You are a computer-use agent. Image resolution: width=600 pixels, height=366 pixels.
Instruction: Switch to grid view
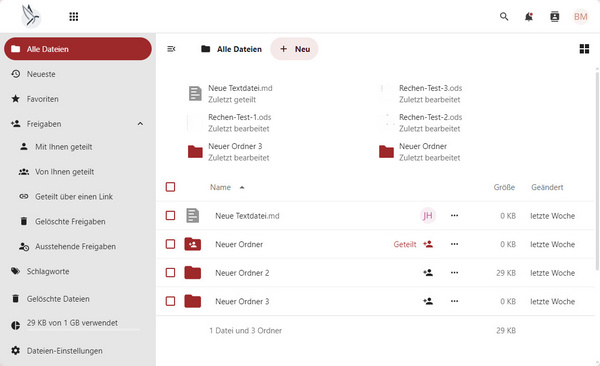click(584, 49)
